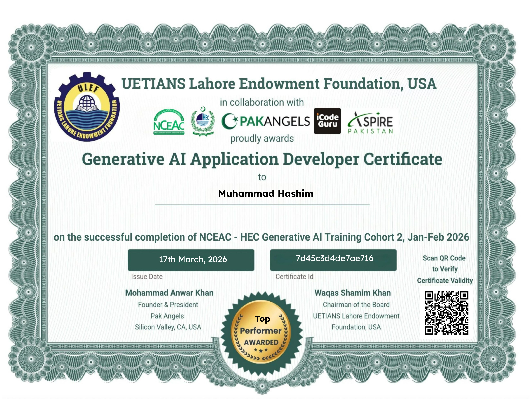Click the verification QR code

[447, 313]
